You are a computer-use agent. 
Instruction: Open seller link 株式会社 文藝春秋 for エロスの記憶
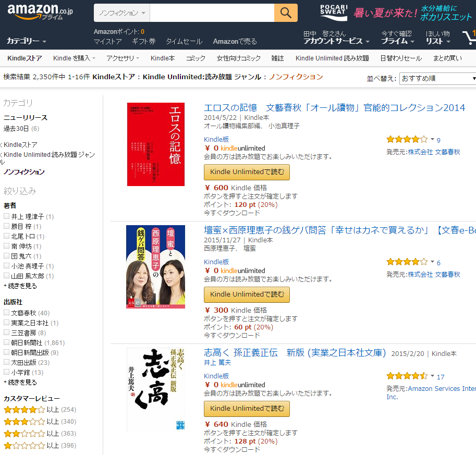(434, 152)
